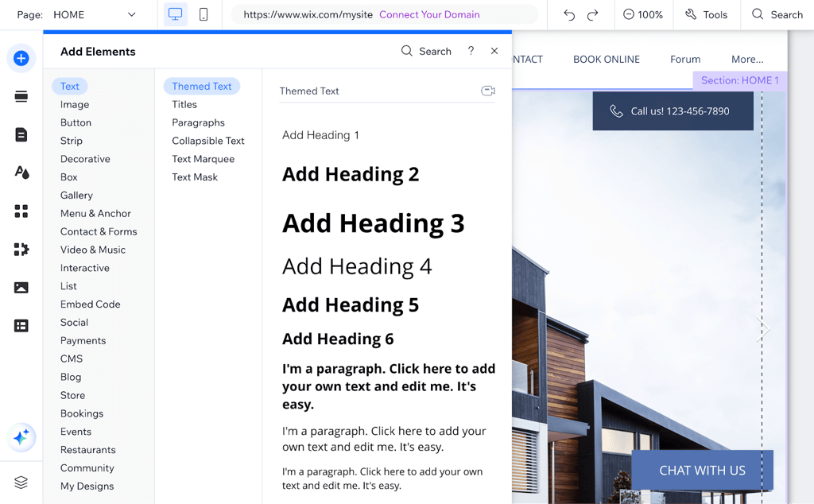Open the Site Design sidebar icon
Screen dimensions: 814x504
[21, 173]
